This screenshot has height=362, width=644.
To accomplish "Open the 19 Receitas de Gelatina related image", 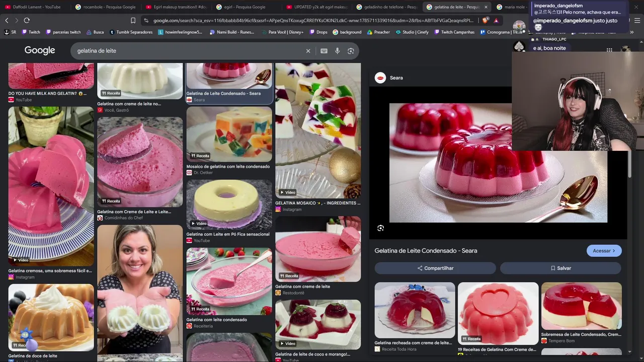I will 498,313.
